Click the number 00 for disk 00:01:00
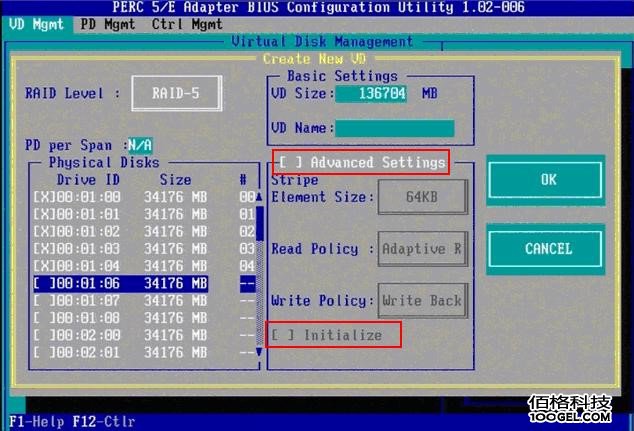 (x=247, y=197)
